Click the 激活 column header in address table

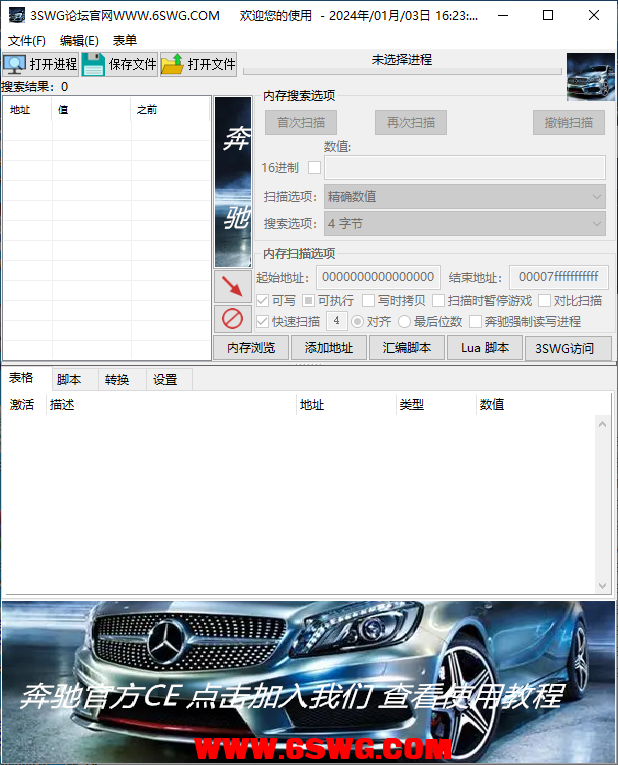(x=24, y=405)
